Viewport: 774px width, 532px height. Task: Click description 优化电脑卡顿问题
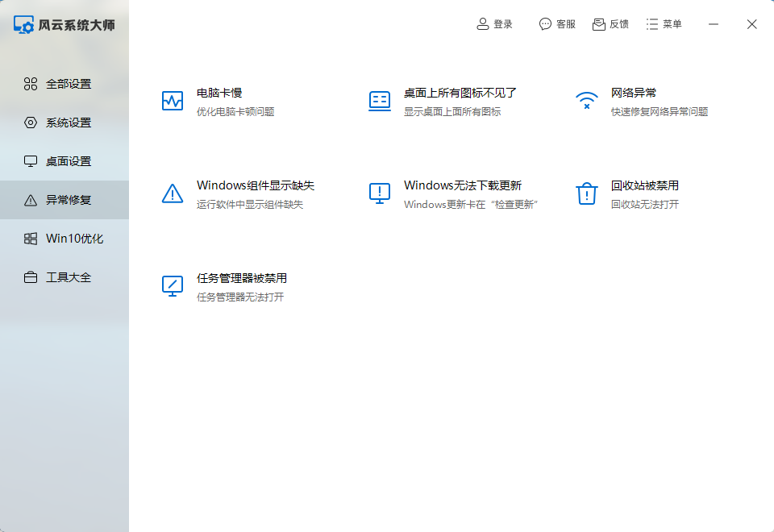pyautogui.click(x=235, y=112)
